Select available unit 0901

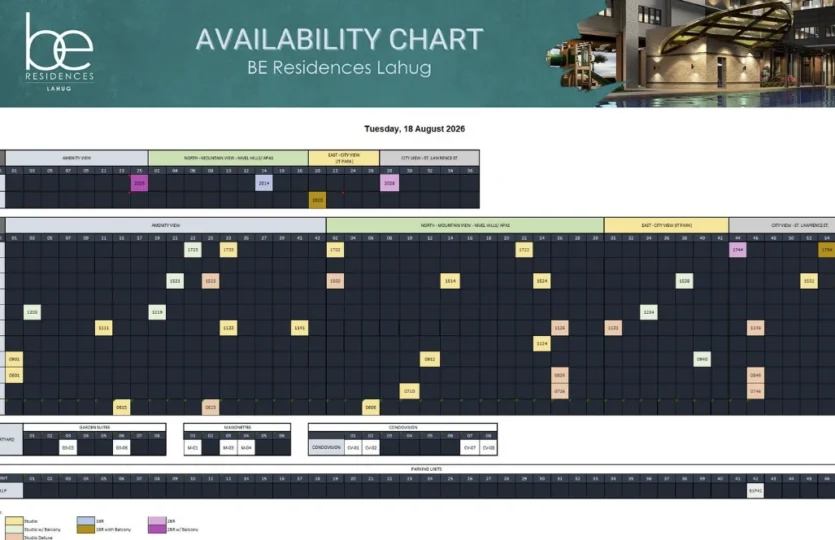coord(14,359)
